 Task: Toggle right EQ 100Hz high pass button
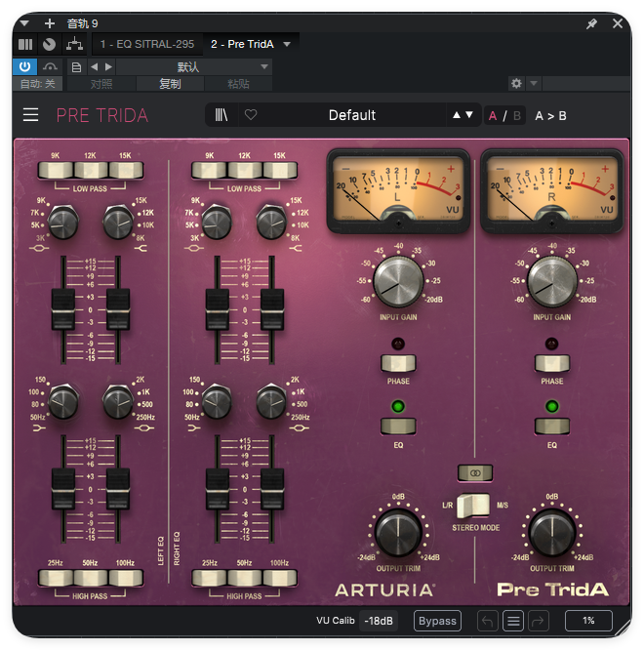[280, 578]
